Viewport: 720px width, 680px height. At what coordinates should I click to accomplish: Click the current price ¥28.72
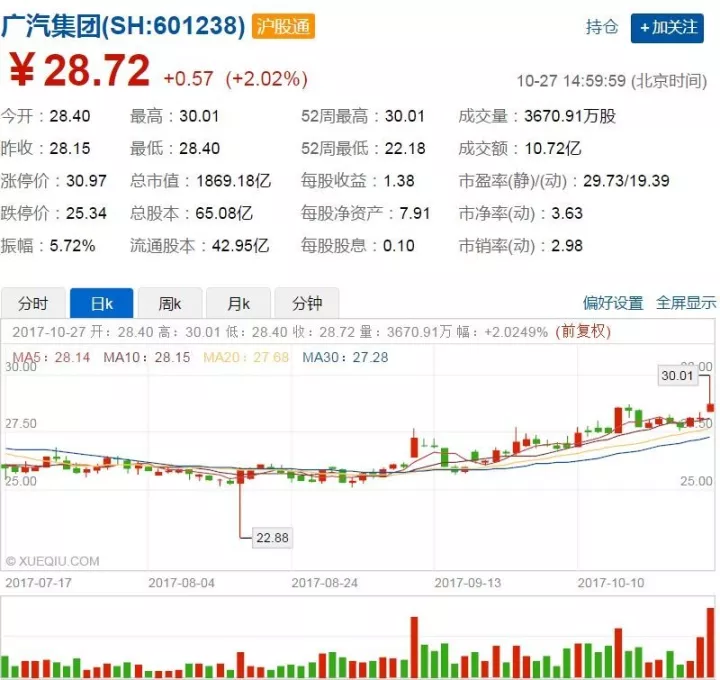point(80,70)
